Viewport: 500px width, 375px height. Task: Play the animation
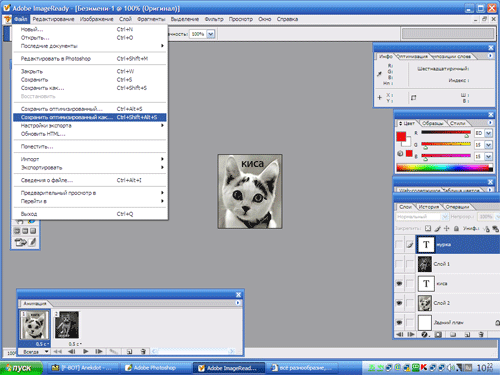click(x=86, y=351)
